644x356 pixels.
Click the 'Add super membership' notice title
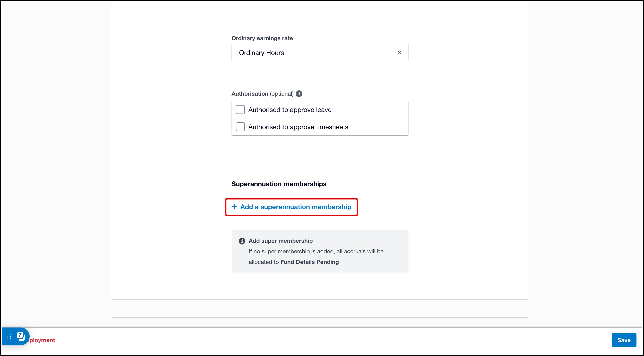(280, 241)
